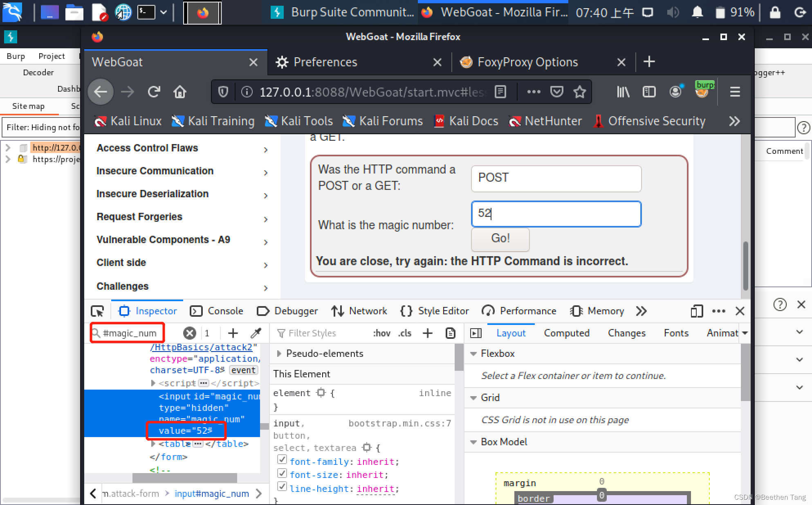Open the Kali applications menu icon
This screenshot has width=812, height=505.
click(12, 12)
